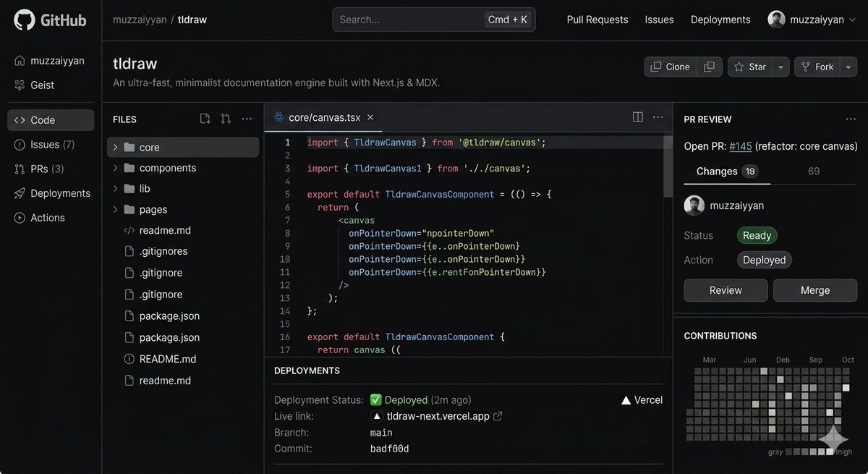Star the tldraw repository
The image size is (868, 474).
[x=750, y=67]
